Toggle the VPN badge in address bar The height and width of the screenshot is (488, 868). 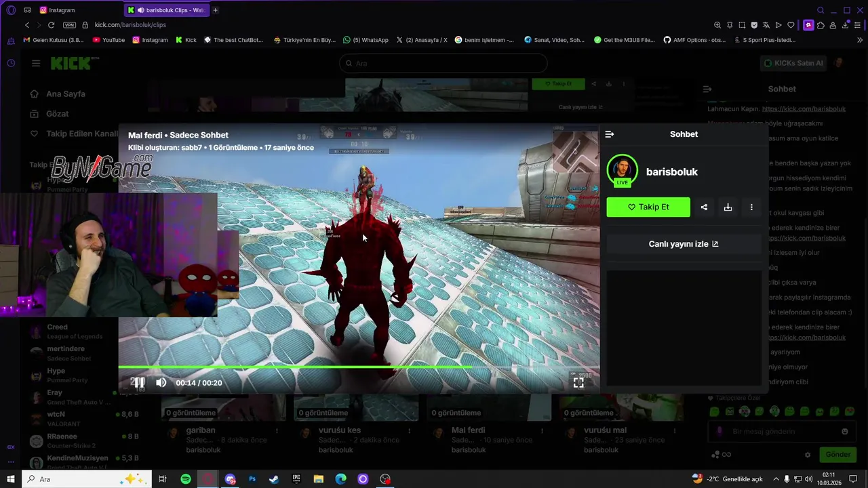(x=69, y=25)
